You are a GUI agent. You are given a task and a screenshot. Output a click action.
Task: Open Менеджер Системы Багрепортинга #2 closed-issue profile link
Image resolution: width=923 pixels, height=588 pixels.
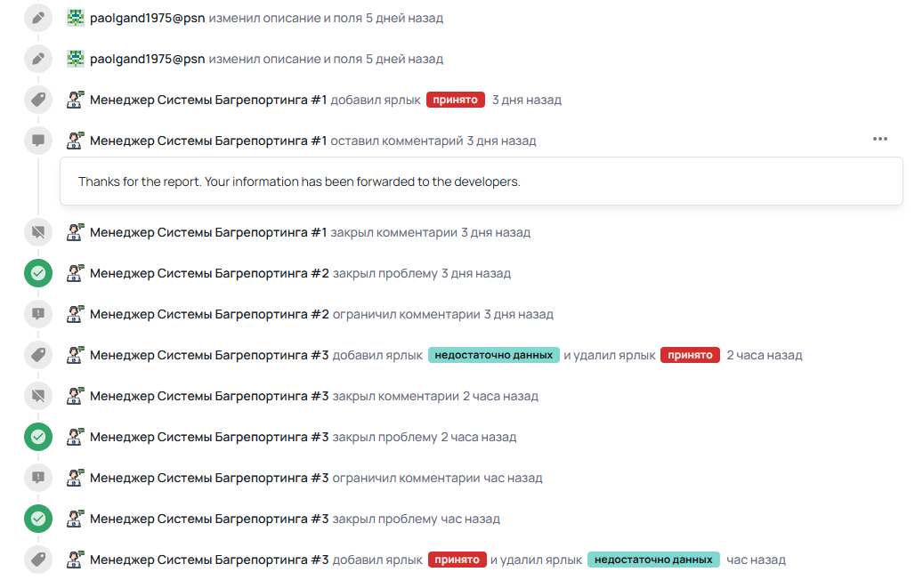(x=209, y=273)
